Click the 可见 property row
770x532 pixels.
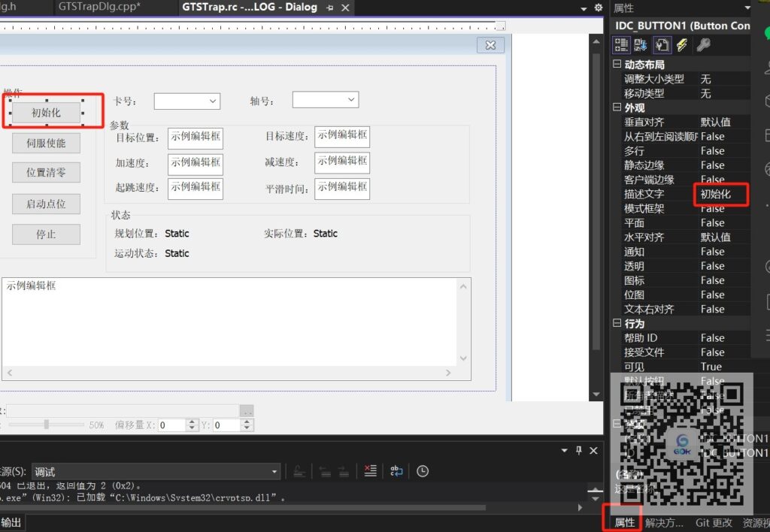[687, 367]
